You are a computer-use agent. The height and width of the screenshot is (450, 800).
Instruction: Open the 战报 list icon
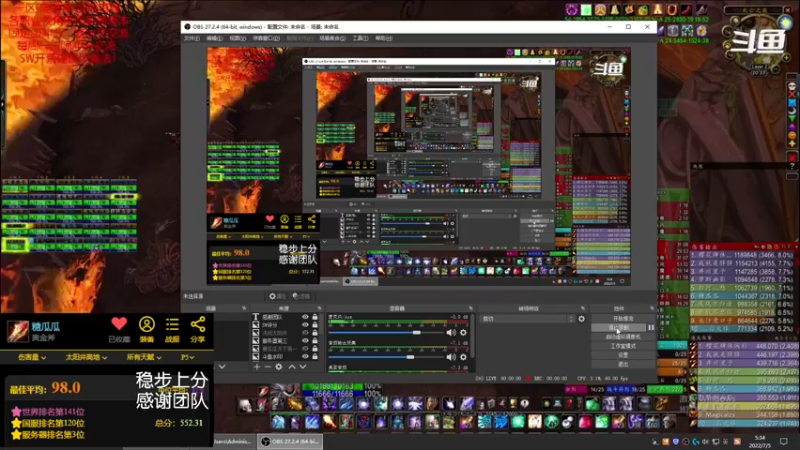(x=172, y=324)
